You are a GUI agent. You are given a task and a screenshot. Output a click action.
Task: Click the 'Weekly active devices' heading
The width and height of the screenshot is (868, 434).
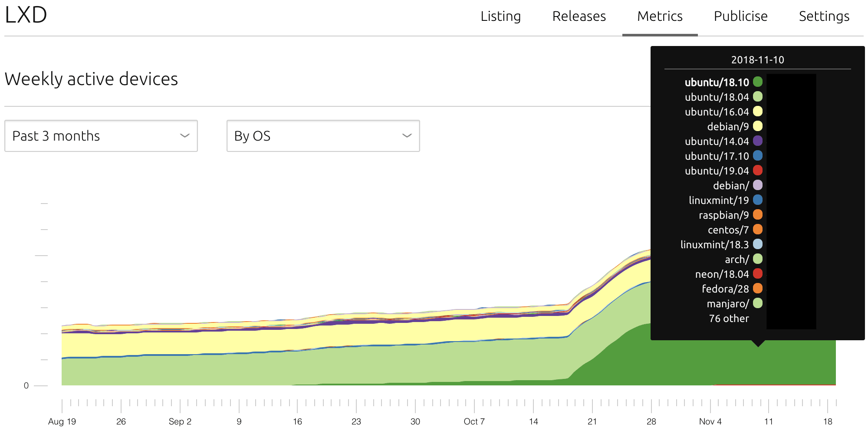tap(91, 79)
